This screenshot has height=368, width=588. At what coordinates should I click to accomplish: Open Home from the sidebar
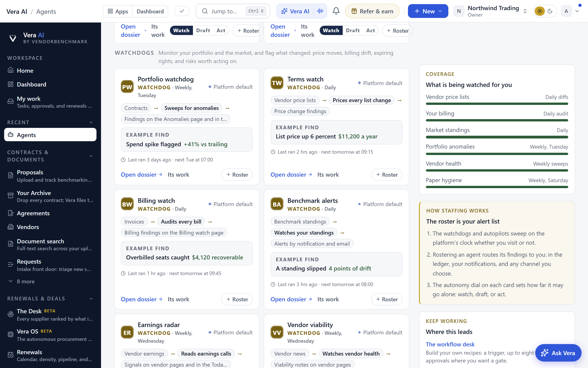[50, 71]
